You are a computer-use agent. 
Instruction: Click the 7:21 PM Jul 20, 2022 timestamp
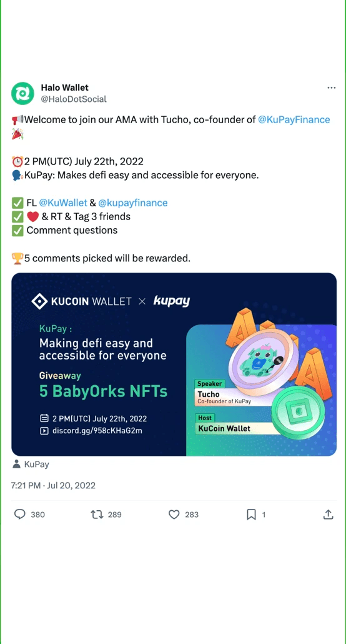[53, 485]
